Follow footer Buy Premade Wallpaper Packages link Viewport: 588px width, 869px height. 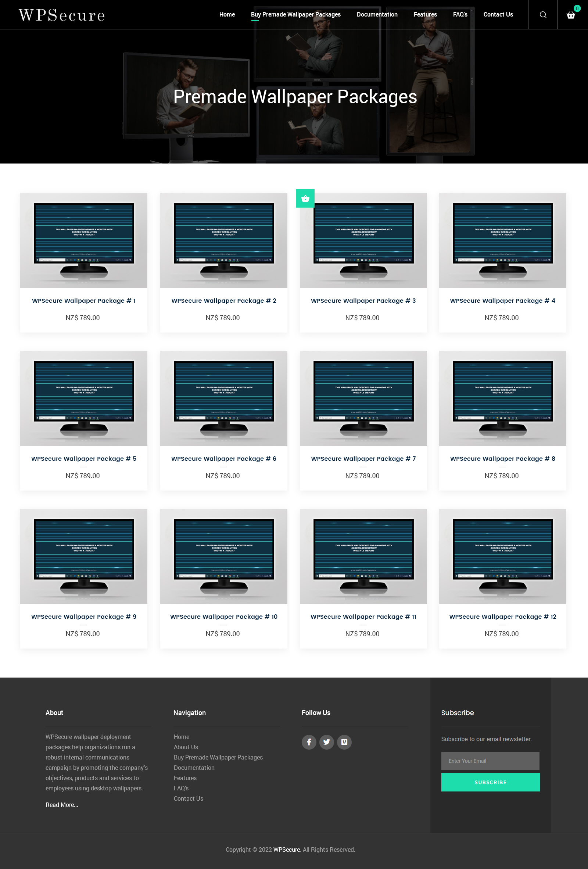218,757
